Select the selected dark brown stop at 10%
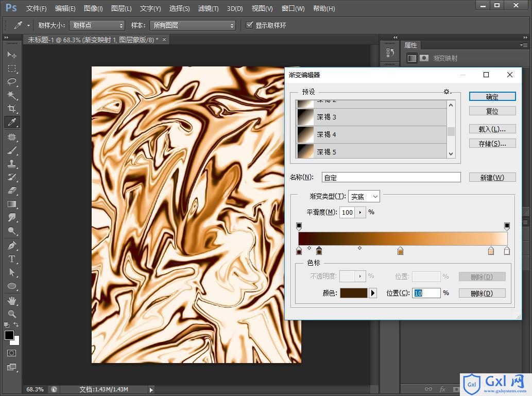Image resolution: width=532 pixels, height=396 pixels. 319,251
